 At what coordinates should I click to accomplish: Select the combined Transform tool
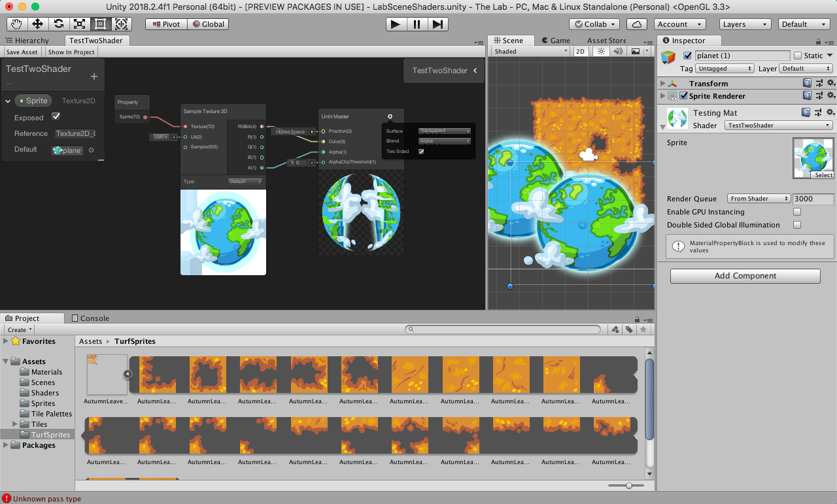coord(121,24)
